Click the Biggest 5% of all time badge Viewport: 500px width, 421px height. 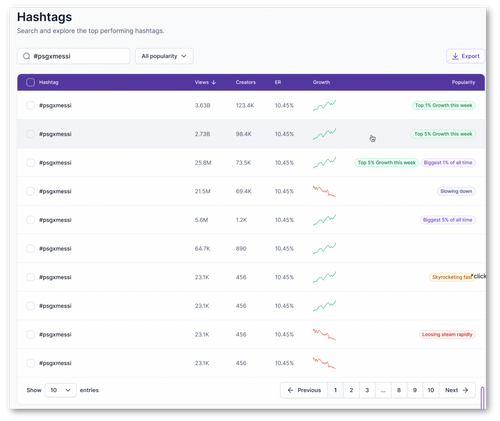click(448, 220)
